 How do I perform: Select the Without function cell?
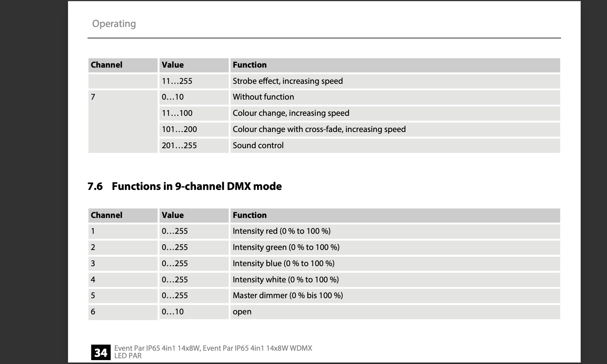(395, 97)
